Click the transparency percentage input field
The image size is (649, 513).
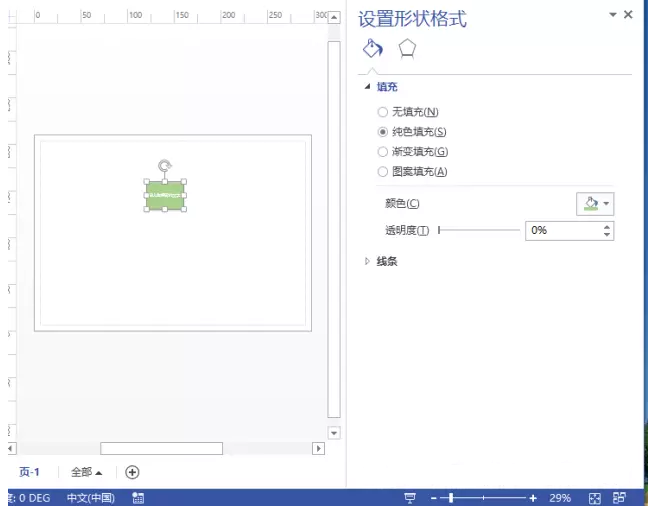pos(562,230)
